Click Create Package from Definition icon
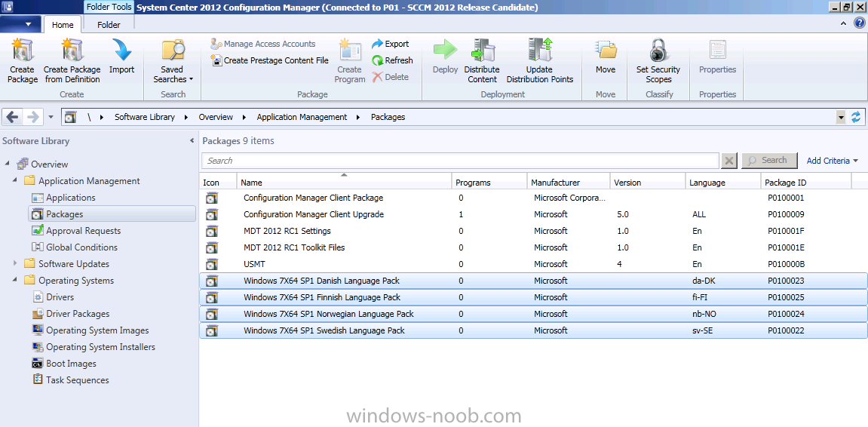Image resolution: width=868 pixels, height=427 pixels. (x=72, y=50)
